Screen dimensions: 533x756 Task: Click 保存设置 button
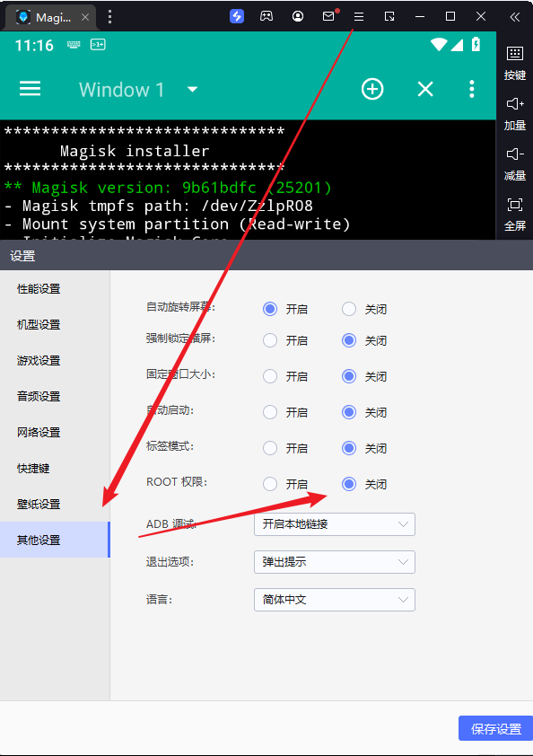click(496, 728)
